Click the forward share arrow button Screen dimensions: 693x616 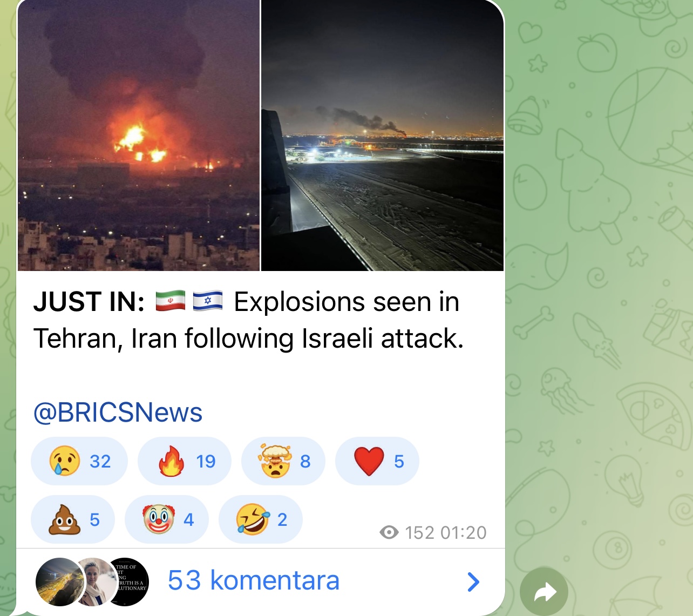point(544,592)
